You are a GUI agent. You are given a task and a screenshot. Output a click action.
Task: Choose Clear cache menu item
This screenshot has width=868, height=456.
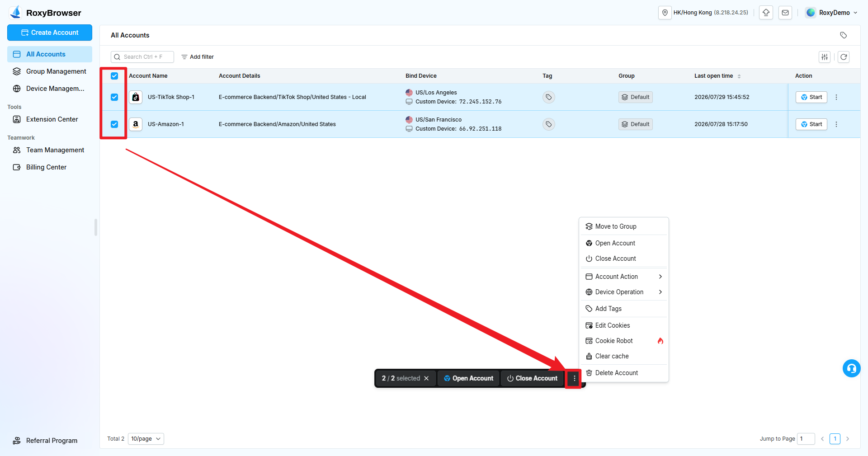(x=624, y=356)
